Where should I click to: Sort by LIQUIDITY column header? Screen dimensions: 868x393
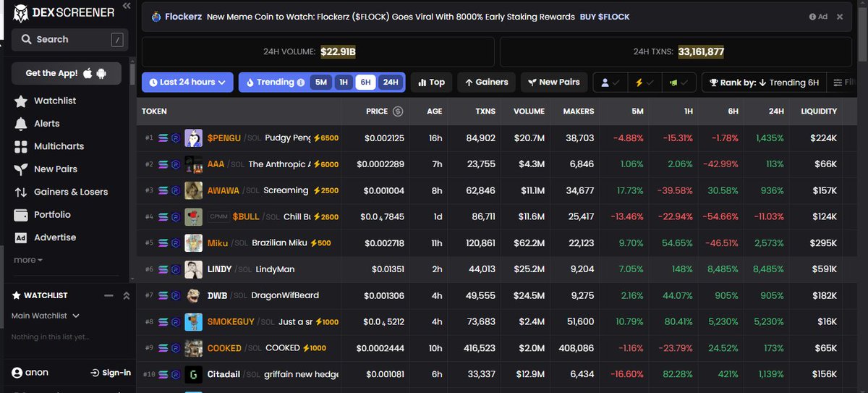click(819, 111)
